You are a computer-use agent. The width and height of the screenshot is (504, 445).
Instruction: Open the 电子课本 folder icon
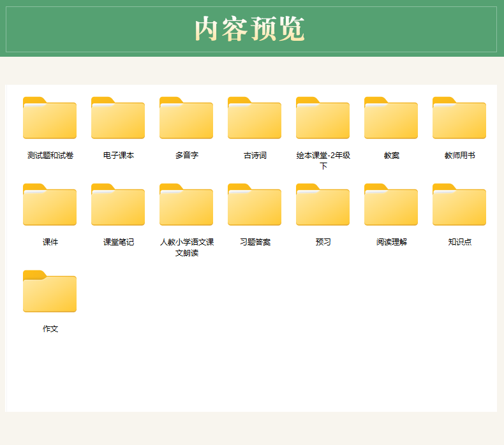(x=118, y=117)
